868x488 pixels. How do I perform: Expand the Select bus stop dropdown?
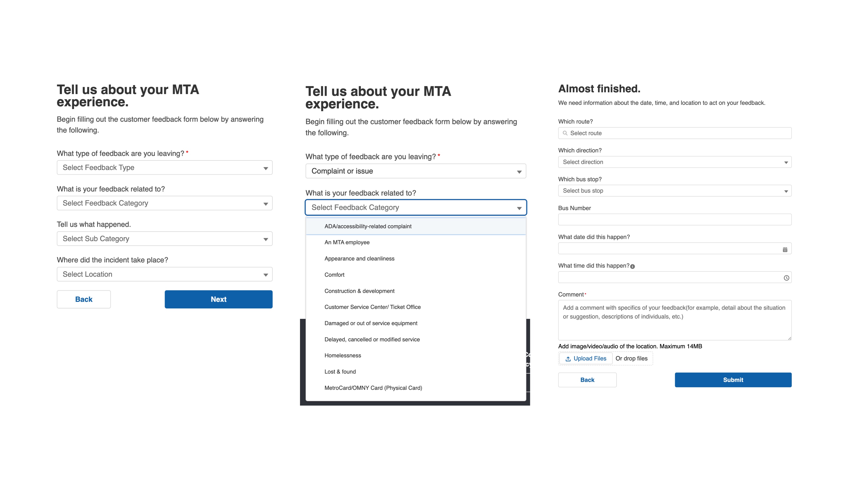click(x=675, y=191)
